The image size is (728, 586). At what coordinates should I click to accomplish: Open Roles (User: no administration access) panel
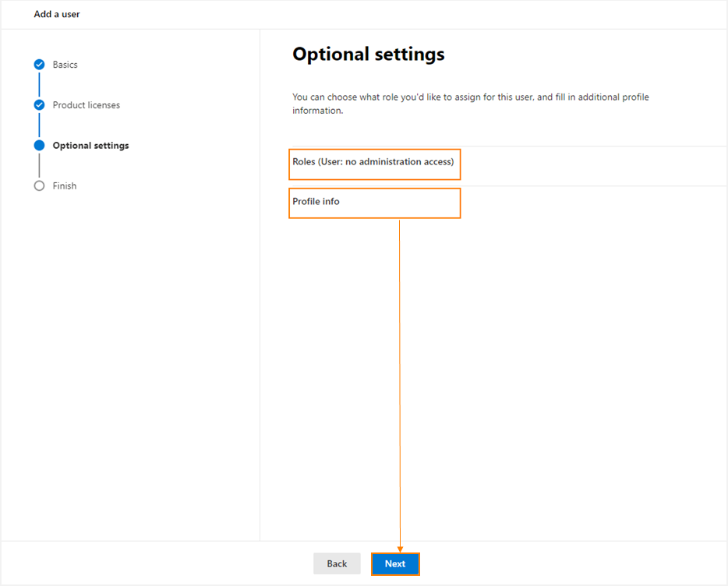375,164
